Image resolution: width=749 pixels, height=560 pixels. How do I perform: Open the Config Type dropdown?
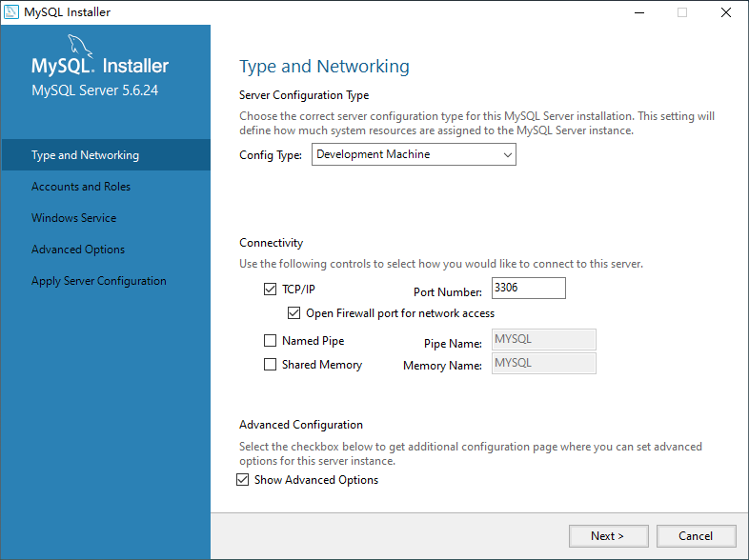point(414,154)
